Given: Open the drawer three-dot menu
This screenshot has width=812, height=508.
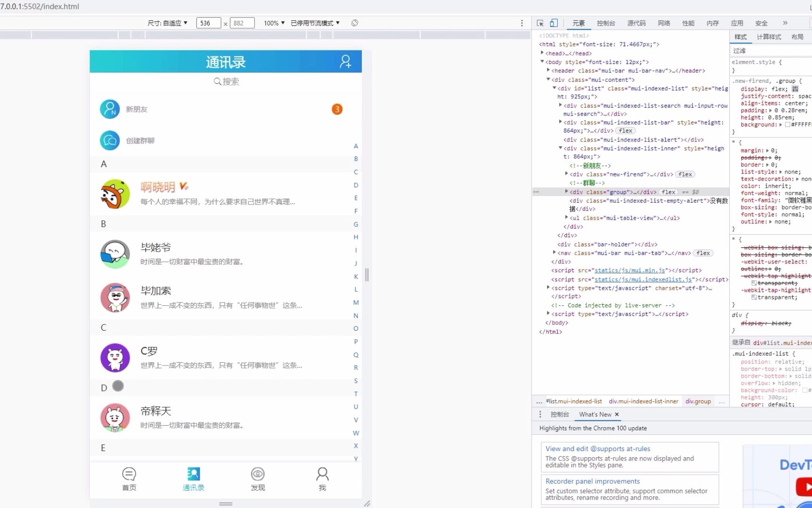Looking at the screenshot, I should tap(540, 414).
